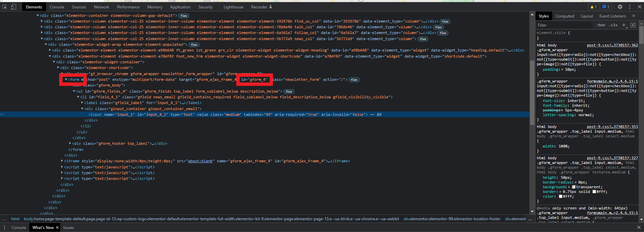Viewport: 644px width, 232px height.
Task: Toggle the device toolbar icon
Action: coord(13,7)
